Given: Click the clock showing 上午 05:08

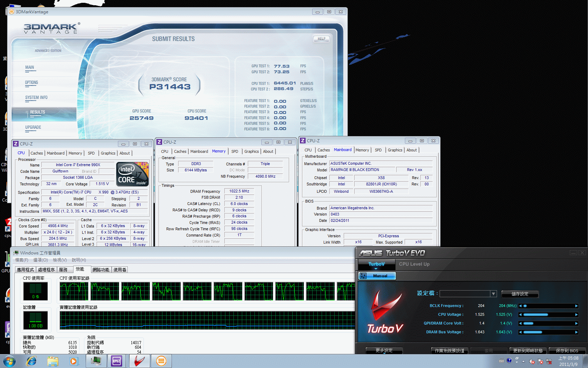Looking at the screenshot, I should [568, 358].
